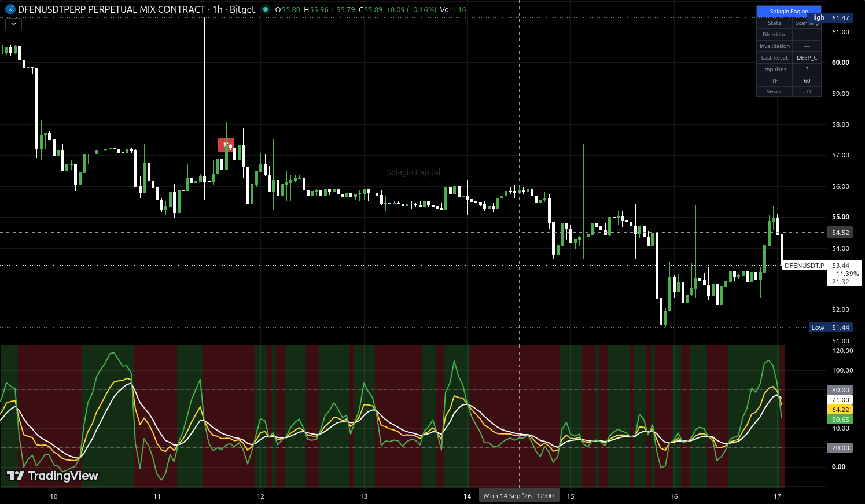Click the close value C55.89
The width and height of the screenshot is (865, 504).
coord(370,10)
